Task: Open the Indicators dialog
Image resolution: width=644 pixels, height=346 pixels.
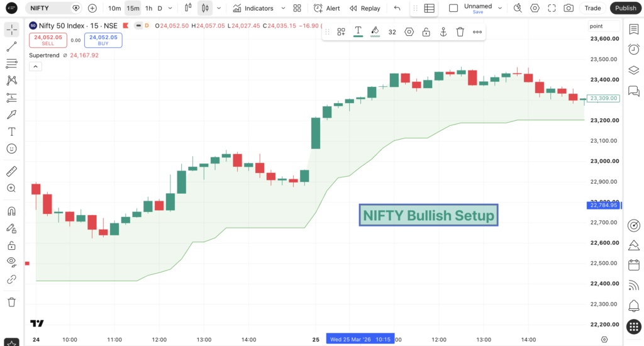Action: click(253, 8)
